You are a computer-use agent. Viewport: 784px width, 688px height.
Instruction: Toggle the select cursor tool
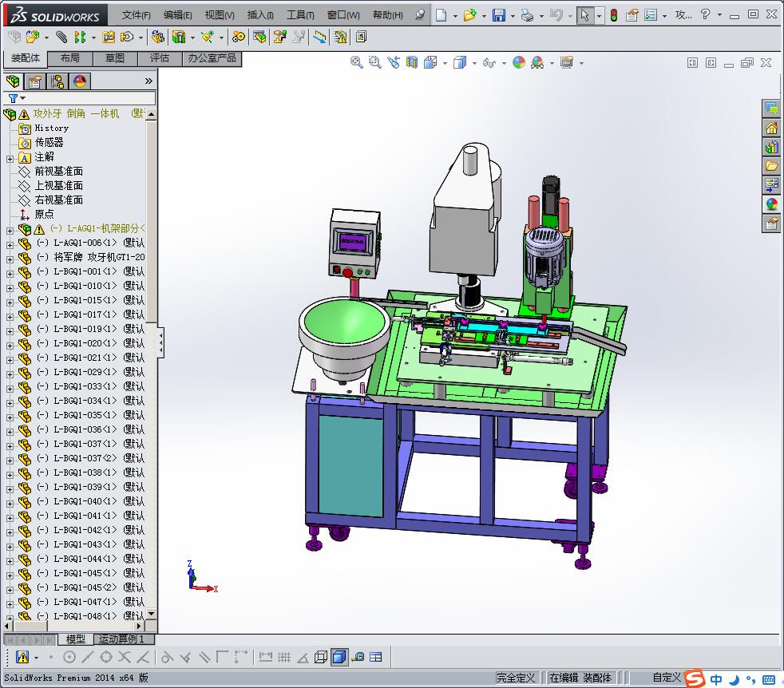point(584,15)
